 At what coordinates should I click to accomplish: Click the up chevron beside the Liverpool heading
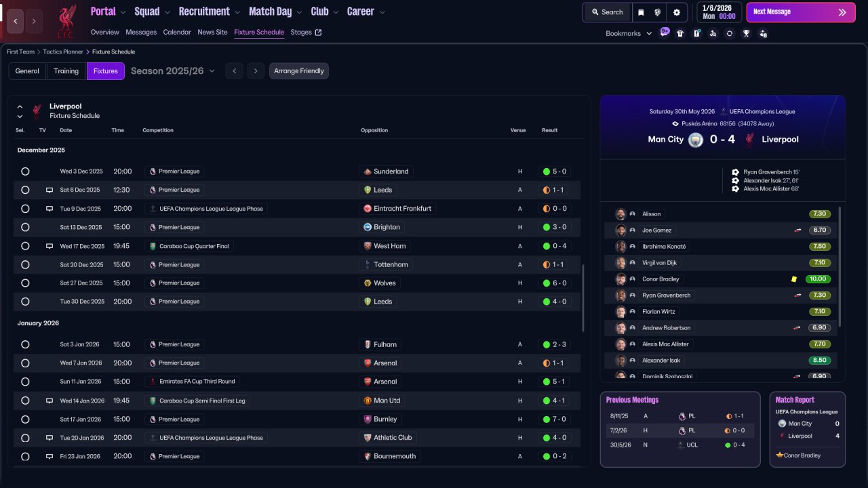(20, 106)
